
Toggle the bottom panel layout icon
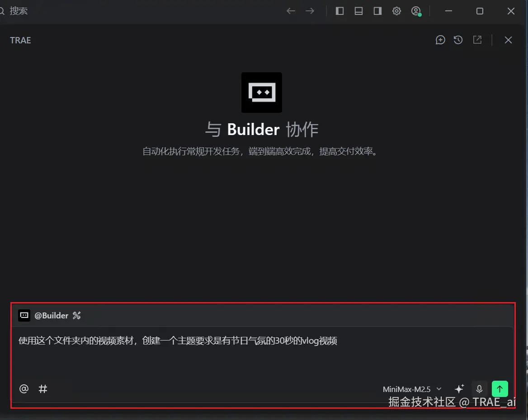358,11
